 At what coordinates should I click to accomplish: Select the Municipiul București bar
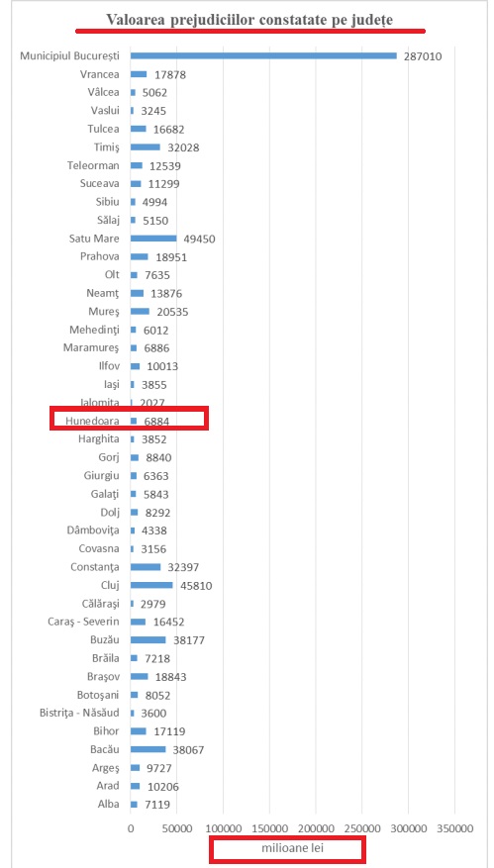pos(263,55)
